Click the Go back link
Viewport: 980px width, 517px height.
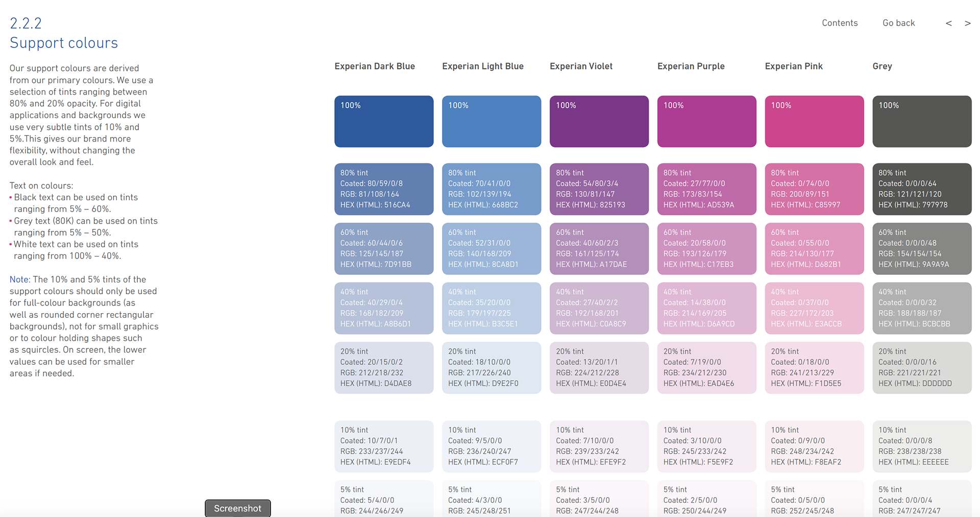coord(898,23)
